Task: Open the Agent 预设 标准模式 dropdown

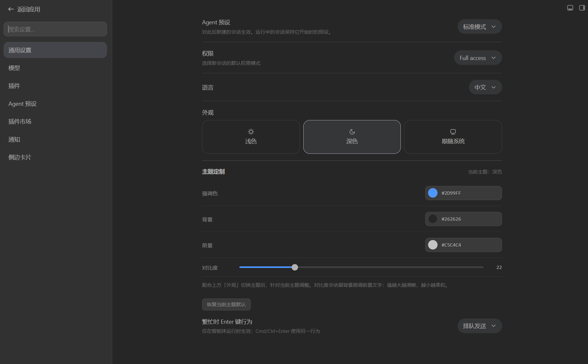Action: coord(480,27)
